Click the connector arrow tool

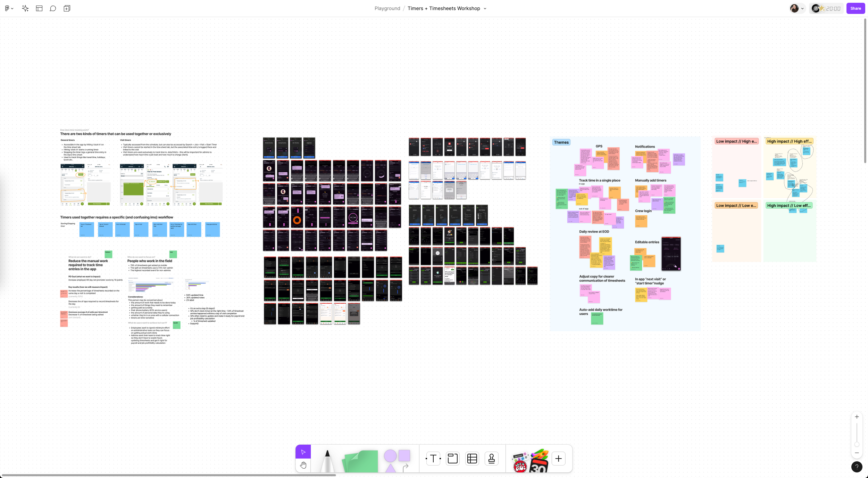pos(406,468)
